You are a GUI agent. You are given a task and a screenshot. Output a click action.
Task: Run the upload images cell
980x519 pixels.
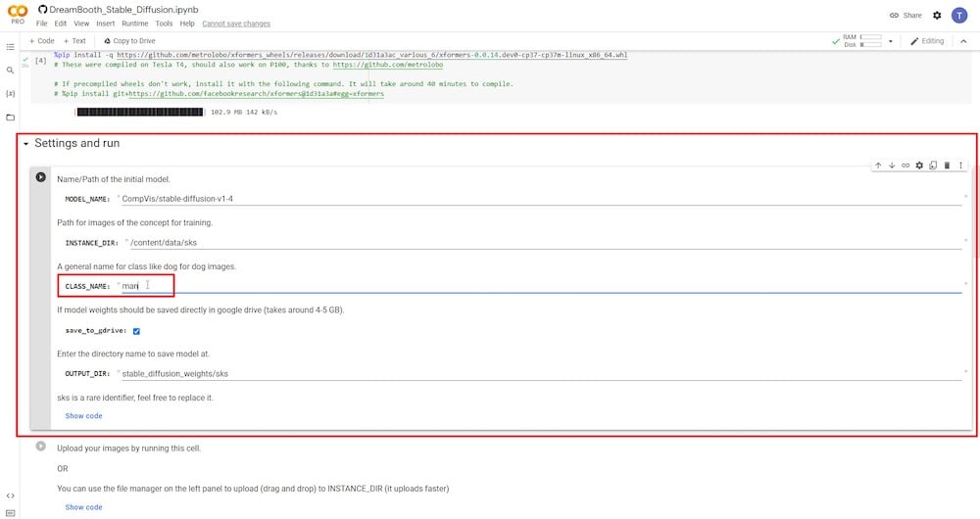pyautogui.click(x=40, y=446)
